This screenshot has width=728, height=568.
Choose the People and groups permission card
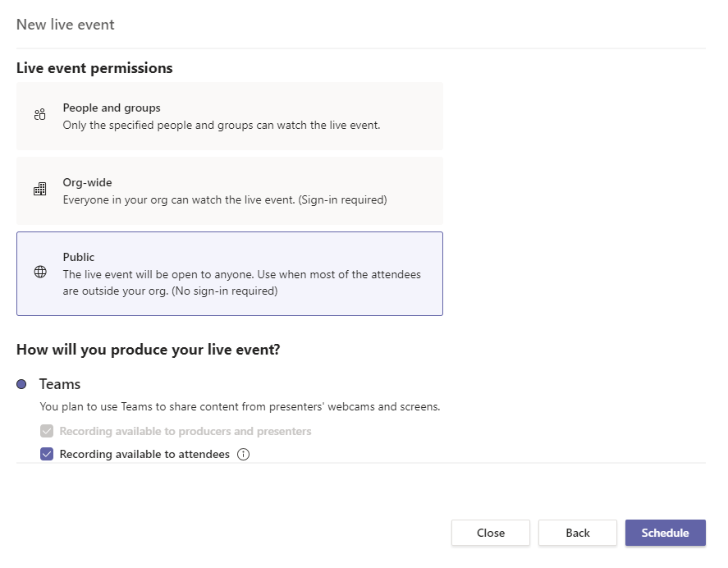tap(230, 116)
